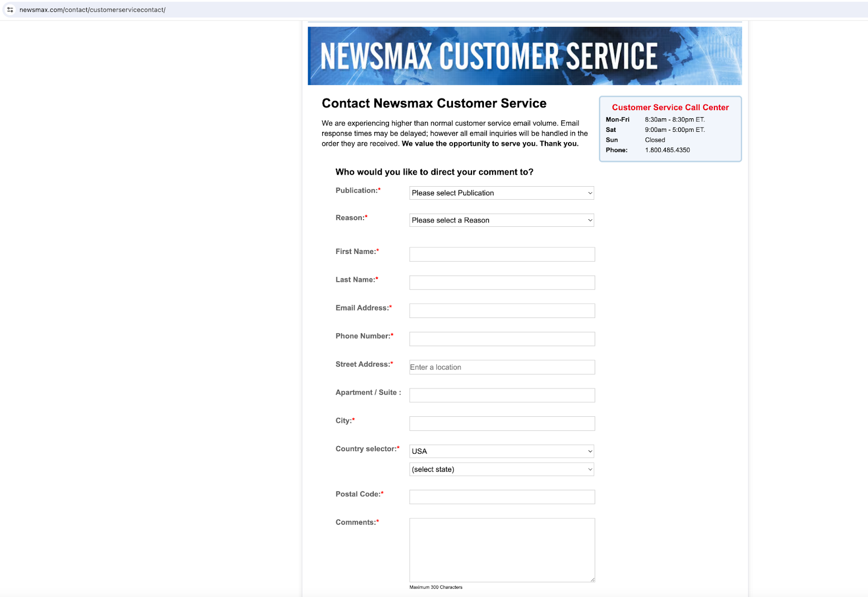Click 'We value the opportunity to serve you' text
The image size is (868, 597).
pyautogui.click(x=469, y=144)
